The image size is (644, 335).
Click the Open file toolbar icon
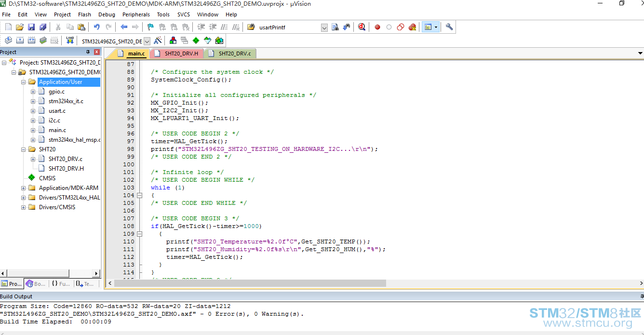(x=20, y=27)
